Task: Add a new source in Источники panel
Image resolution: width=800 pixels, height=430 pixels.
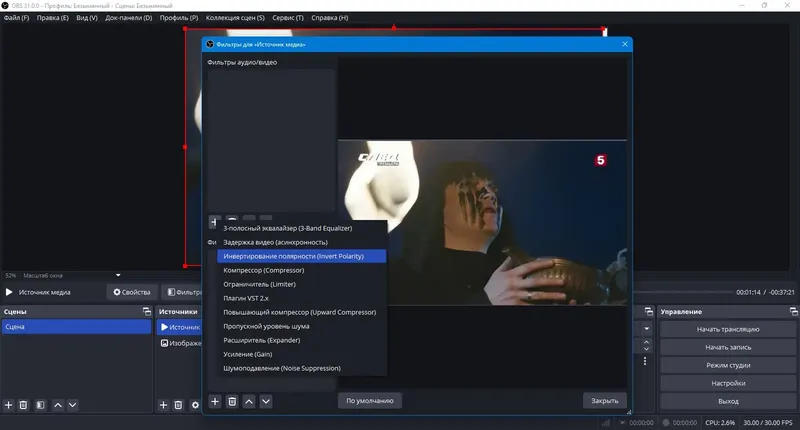Action: point(163,405)
